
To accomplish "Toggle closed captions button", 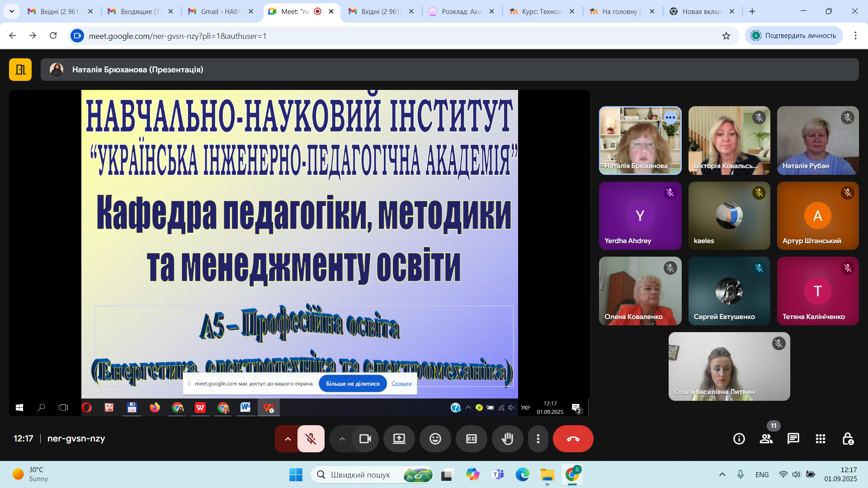I will pos(472,439).
